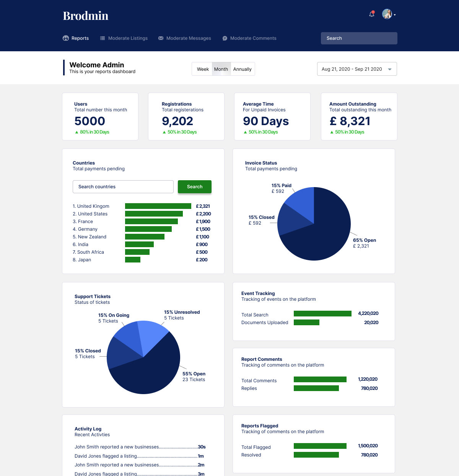This screenshot has height=476, width=459.
Task: Click the Resolved 780,020 value
Action: pos(369,455)
